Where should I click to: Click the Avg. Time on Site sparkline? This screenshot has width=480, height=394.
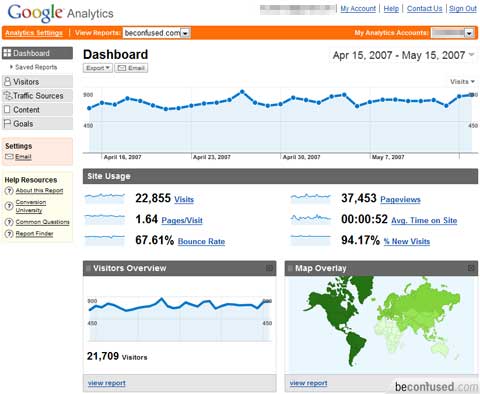point(311,219)
